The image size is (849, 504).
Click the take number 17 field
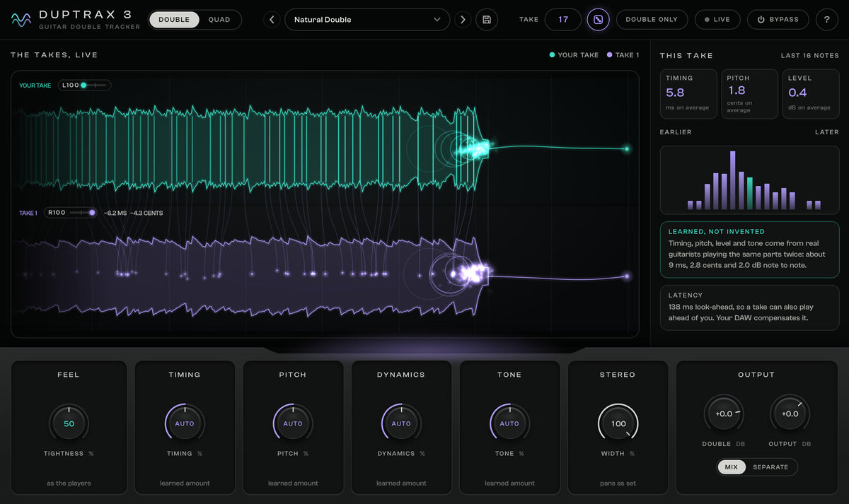tap(563, 20)
